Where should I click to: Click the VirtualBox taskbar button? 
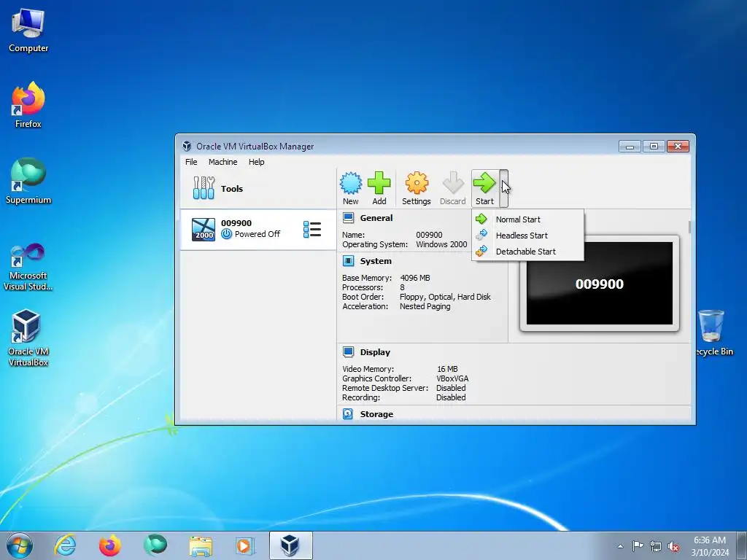click(290, 545)
